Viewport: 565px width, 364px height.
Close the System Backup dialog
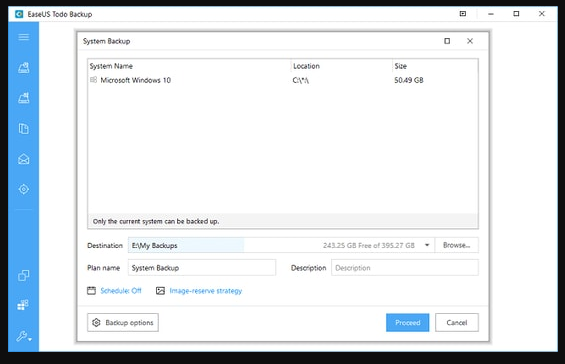pyautogui.click(x=470, y=41)
